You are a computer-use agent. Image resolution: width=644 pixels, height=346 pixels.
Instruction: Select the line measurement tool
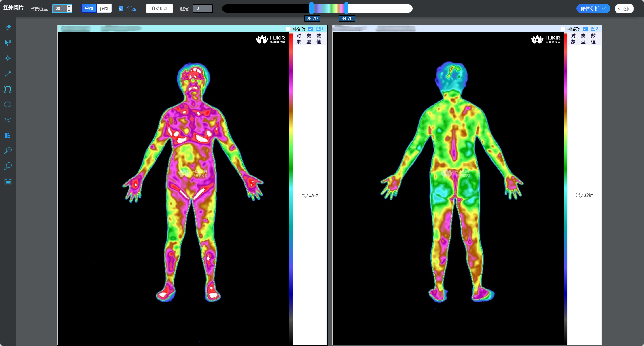coord(8,74)
